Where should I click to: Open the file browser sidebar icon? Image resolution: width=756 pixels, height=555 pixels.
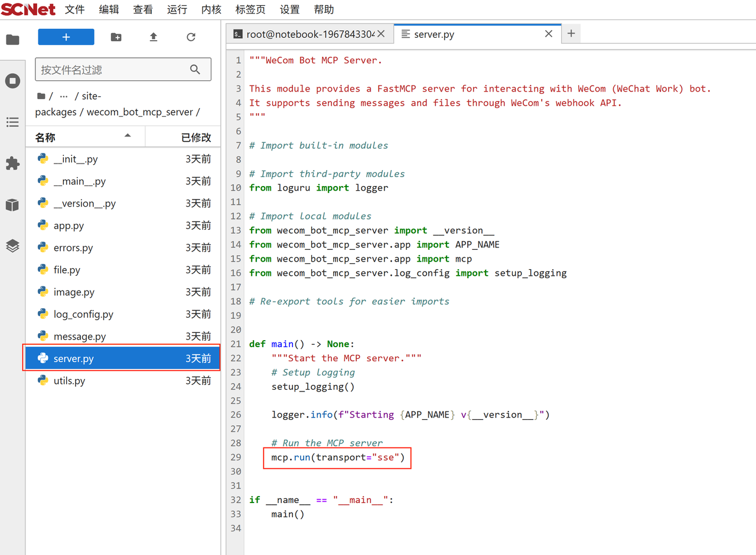point(12,40)
